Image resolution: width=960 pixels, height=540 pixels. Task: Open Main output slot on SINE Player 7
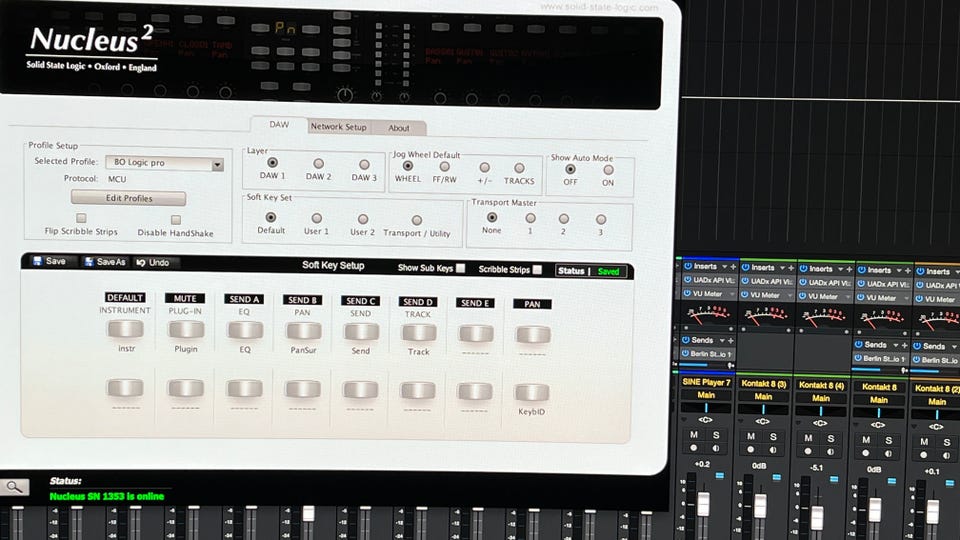click(x=706, y=395)
